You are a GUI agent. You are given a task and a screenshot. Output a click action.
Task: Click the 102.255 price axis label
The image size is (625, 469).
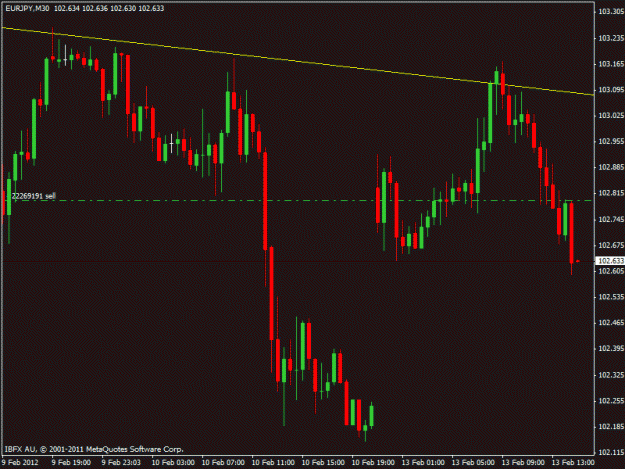pos(611,401)
